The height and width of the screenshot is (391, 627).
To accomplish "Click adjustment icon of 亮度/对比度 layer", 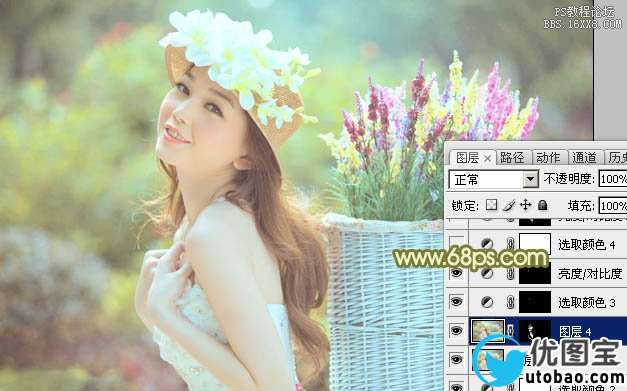I will 487,273.
